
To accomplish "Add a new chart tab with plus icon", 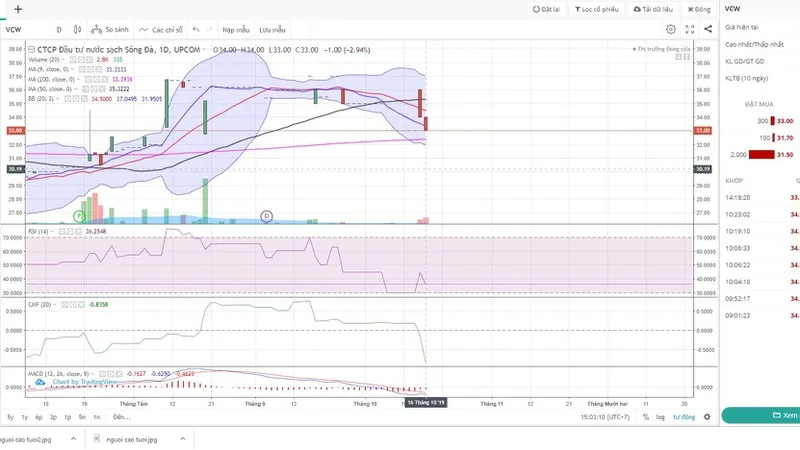I will tap(18, 9).
